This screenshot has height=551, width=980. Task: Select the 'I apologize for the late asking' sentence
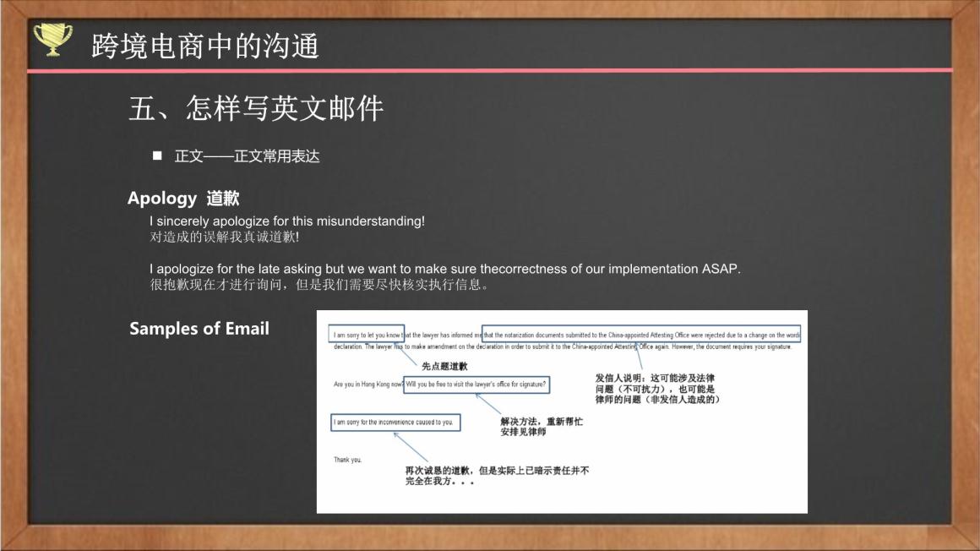(x=444, y=269)
